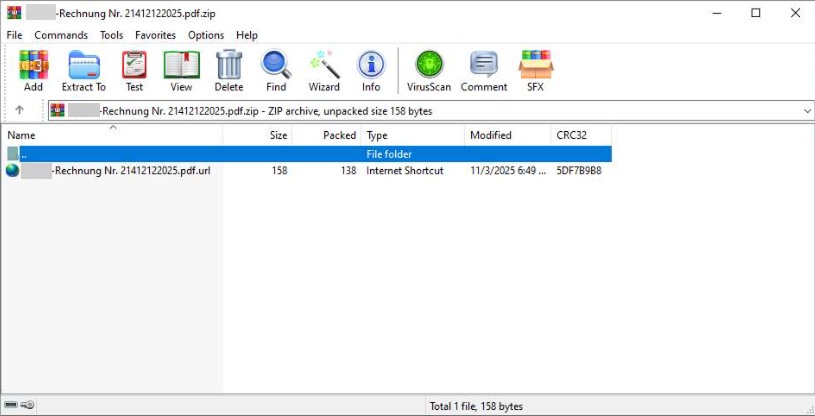Open the Find magnifier tool

pos(276,70)
